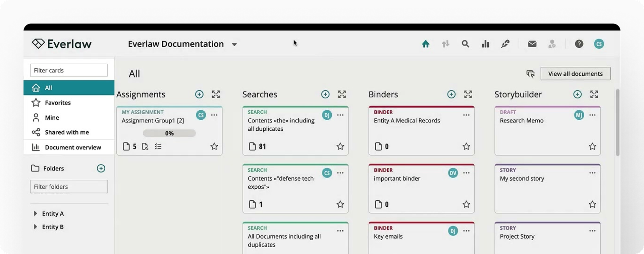Add a new assignment with plus icon
The width and height of the screenshot is (644, 254).
click(199, 94)
